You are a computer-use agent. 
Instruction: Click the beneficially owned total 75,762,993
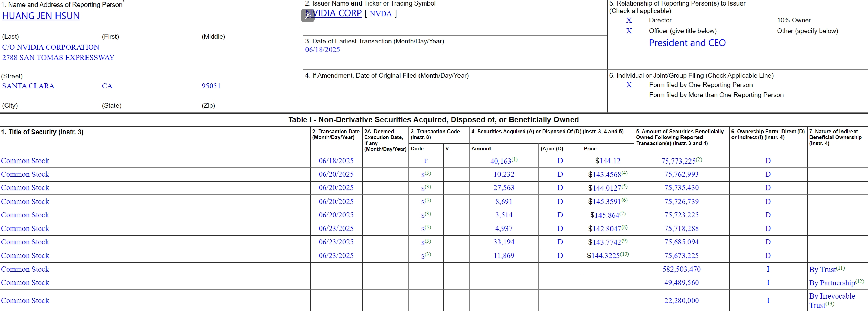tap(682, 174)
